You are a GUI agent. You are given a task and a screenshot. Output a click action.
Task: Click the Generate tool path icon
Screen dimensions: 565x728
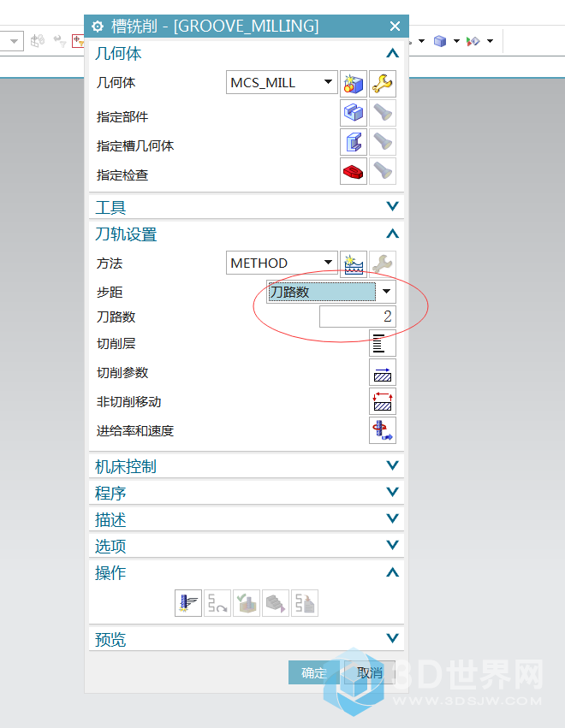(188, 603)
